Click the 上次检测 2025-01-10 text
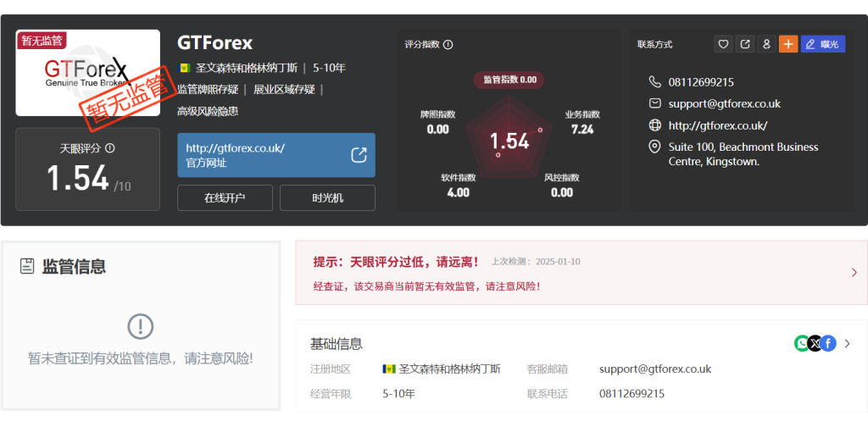868x427 pixels. tap(536, 262)
